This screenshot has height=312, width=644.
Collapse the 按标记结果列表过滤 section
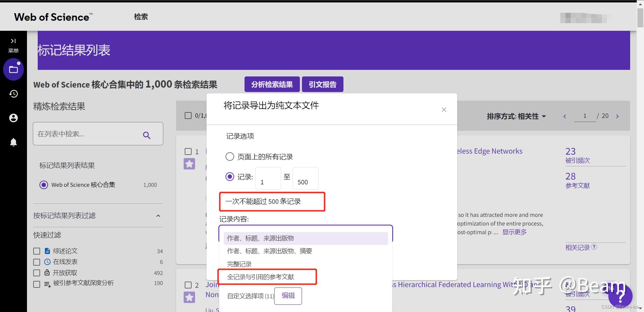(158, 215)
